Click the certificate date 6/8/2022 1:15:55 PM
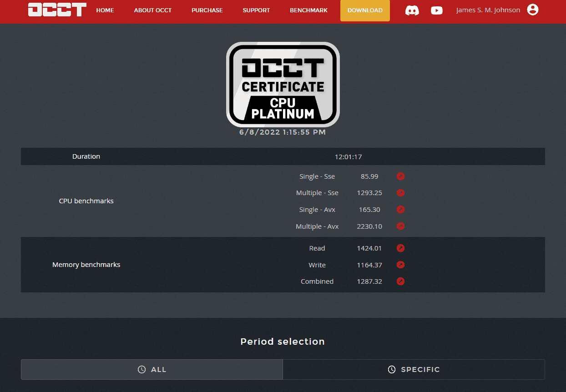This screenshot has width=566, height=392. tap(283, 132)
